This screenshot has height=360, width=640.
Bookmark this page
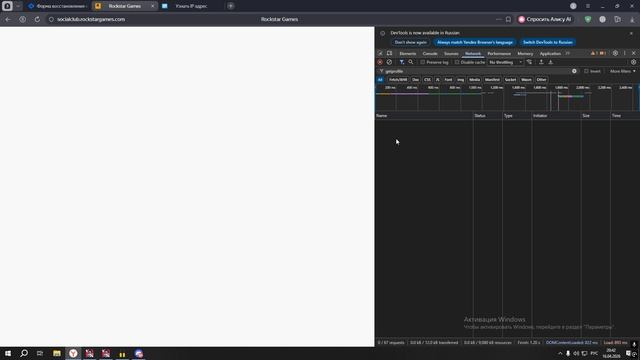click(508, 19)
